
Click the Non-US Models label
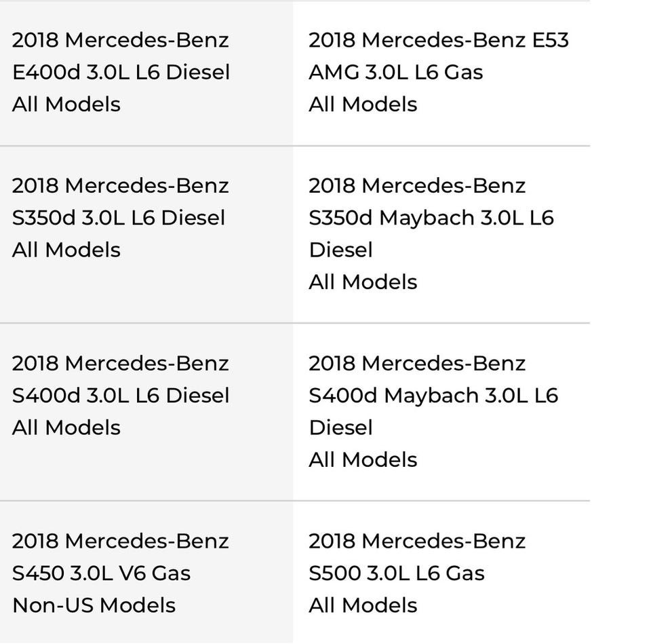point(94,605)
